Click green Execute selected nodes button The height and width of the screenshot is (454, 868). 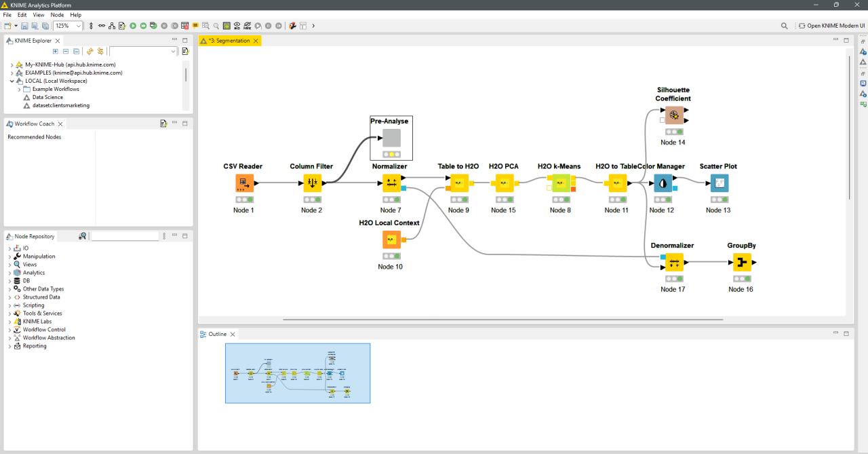pyautogui.click(x=133, y=26)
